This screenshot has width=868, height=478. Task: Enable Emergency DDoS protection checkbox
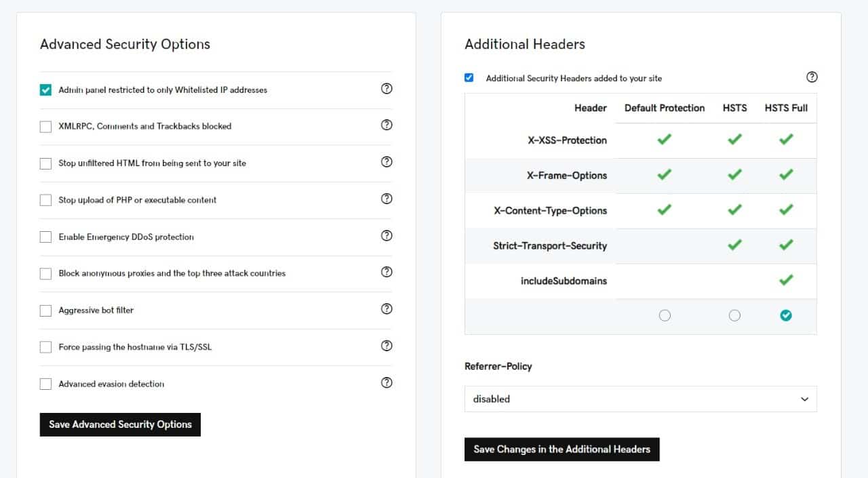pos(45,237)
